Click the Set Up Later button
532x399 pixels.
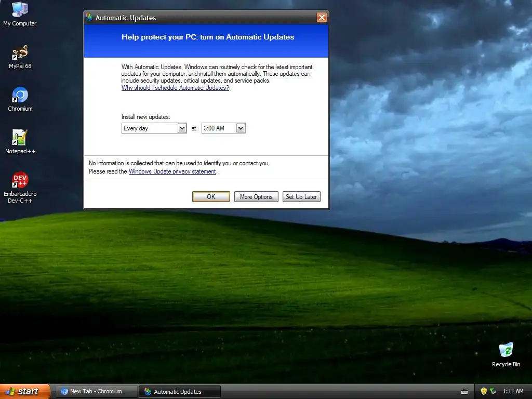pyautogui.click(x=301, y=197)
